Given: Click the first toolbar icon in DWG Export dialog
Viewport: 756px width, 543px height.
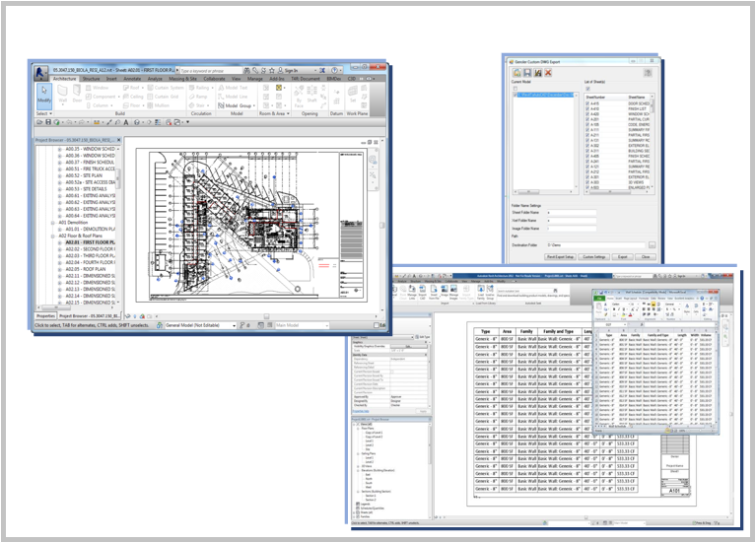Looking at the screenshot, I should [516, 73].
